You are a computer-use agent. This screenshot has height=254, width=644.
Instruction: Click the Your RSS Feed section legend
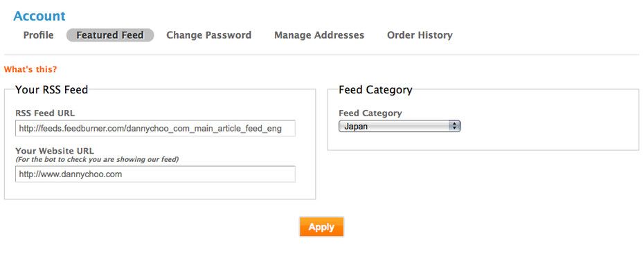pos(52,89)
